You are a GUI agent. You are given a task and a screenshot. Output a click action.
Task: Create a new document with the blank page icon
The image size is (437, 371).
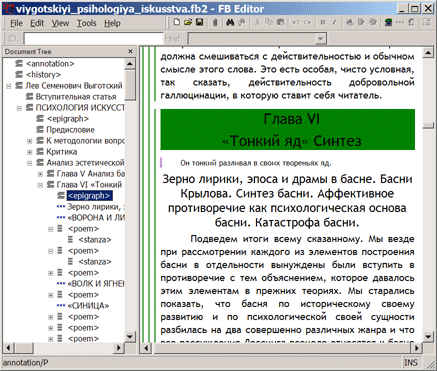177,22
